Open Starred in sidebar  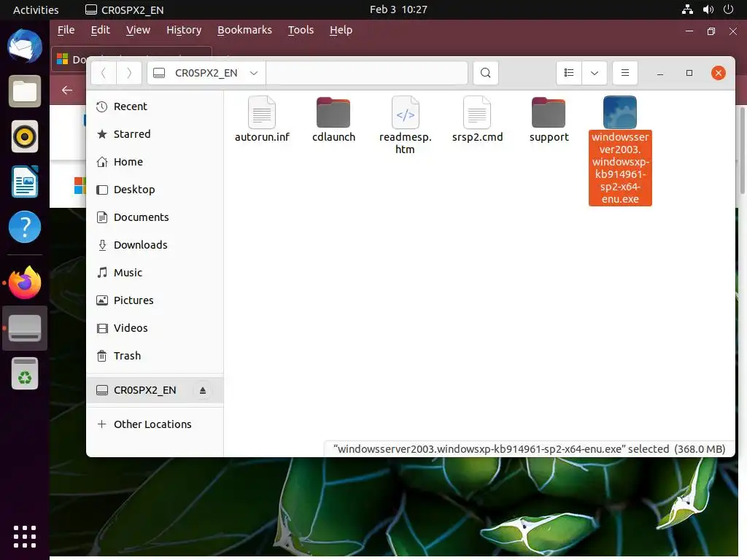pyautogui.click(x=155, y=134)
